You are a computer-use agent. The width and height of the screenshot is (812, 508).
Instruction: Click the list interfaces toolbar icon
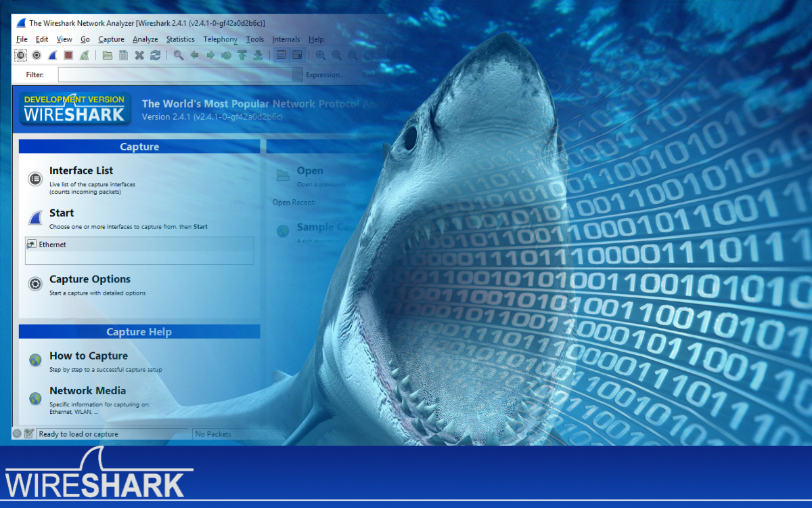[21, 56]
